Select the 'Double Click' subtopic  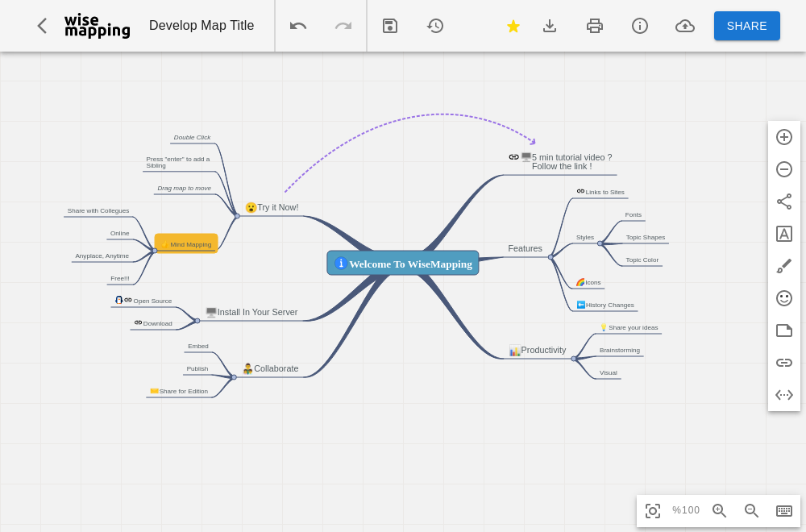(193, 137)
